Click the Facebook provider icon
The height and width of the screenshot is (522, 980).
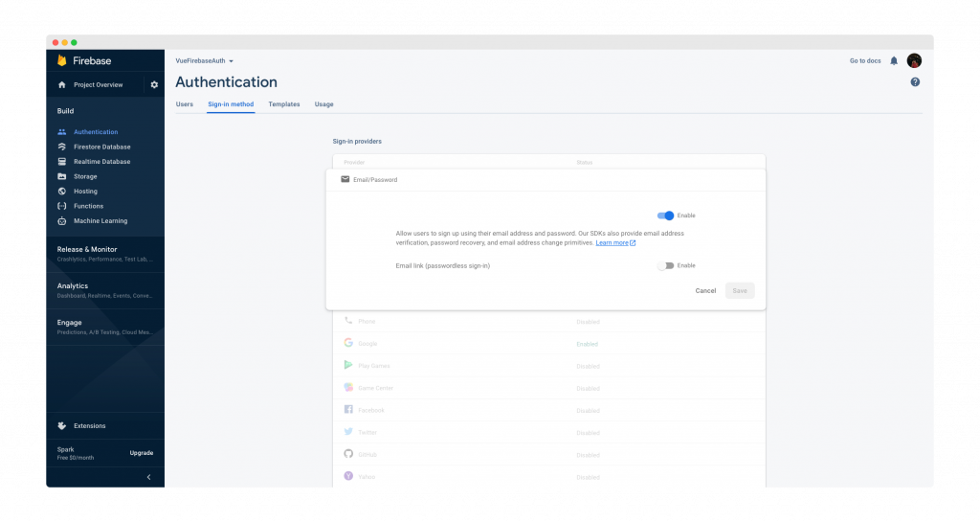tap(348, 410)
